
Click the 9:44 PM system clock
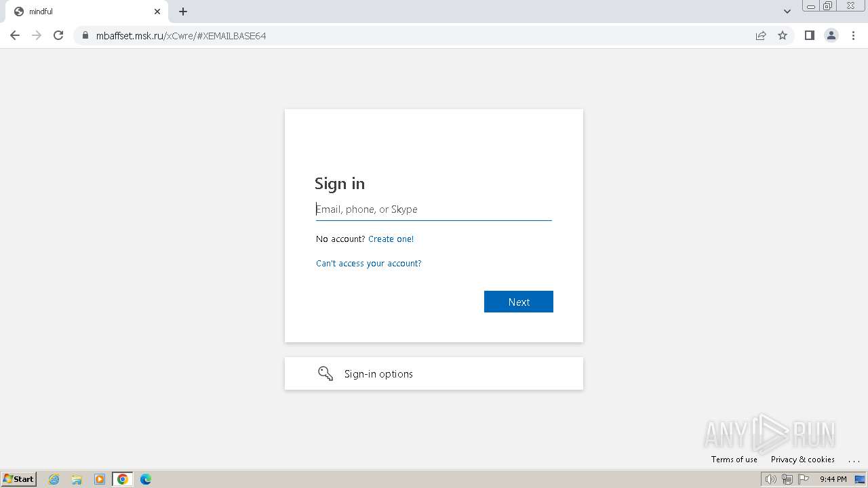(x=833, y=479)
